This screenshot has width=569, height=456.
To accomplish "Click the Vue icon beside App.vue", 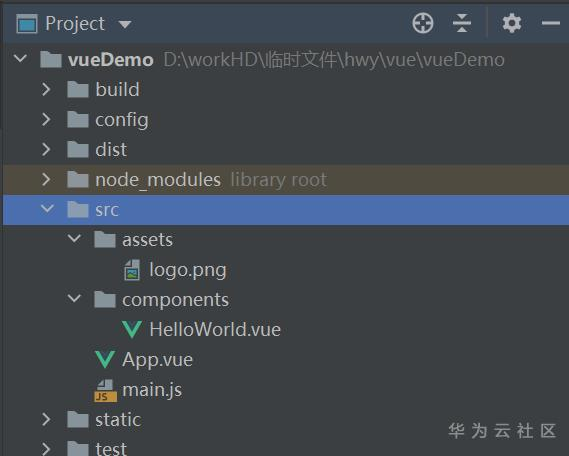I will click(105, 360).
